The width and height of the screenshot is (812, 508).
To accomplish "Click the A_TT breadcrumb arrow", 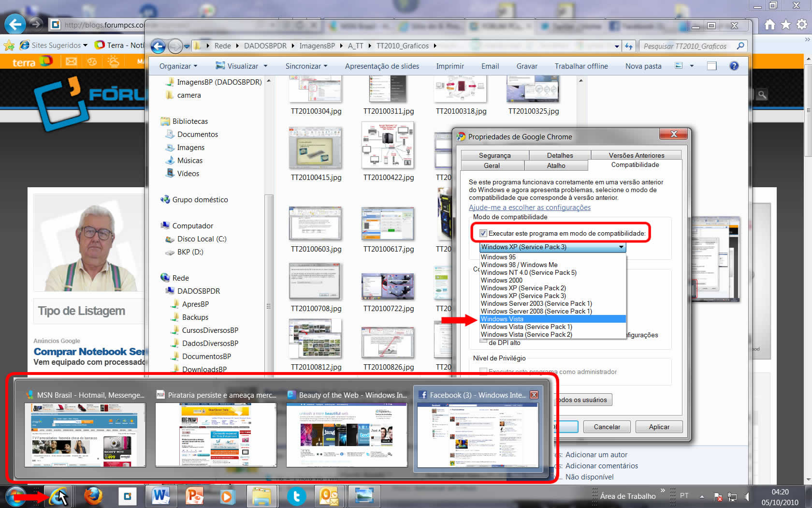I will [370, 46].
